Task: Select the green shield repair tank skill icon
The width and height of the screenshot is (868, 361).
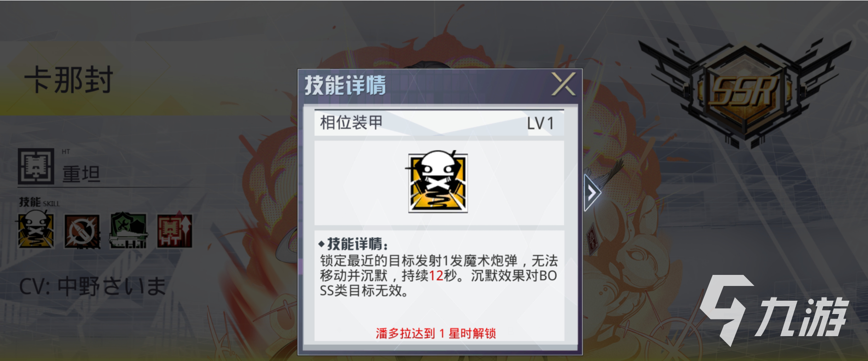Action: [128, 231]
